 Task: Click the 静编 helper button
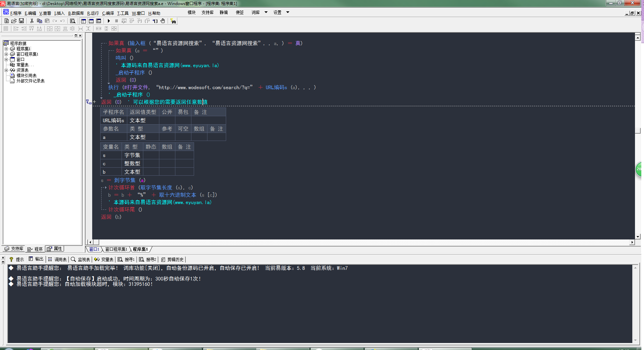(x=223, y=12)
